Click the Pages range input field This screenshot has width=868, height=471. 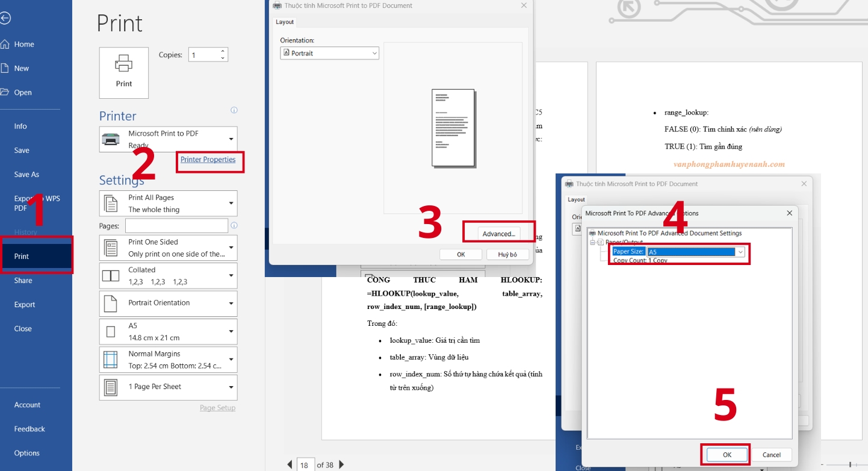(176, 226)
